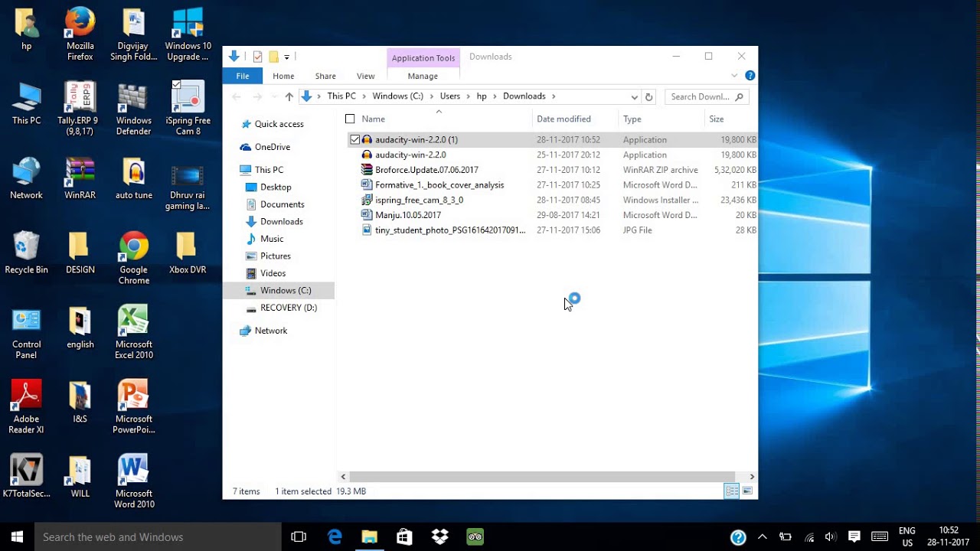Select Application Tools contextual tab
The image size is (980, 551).
[423, 58]
